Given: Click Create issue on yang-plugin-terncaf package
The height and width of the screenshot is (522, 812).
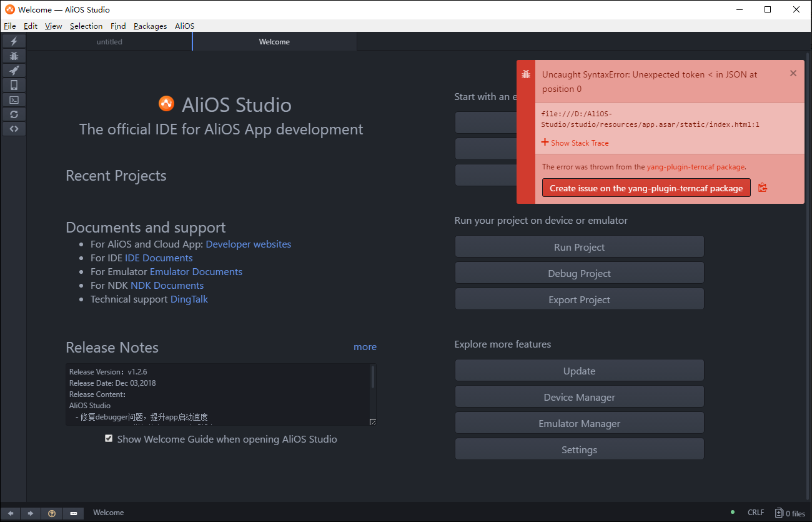Looking at the screenshot, I should (646, 187).
